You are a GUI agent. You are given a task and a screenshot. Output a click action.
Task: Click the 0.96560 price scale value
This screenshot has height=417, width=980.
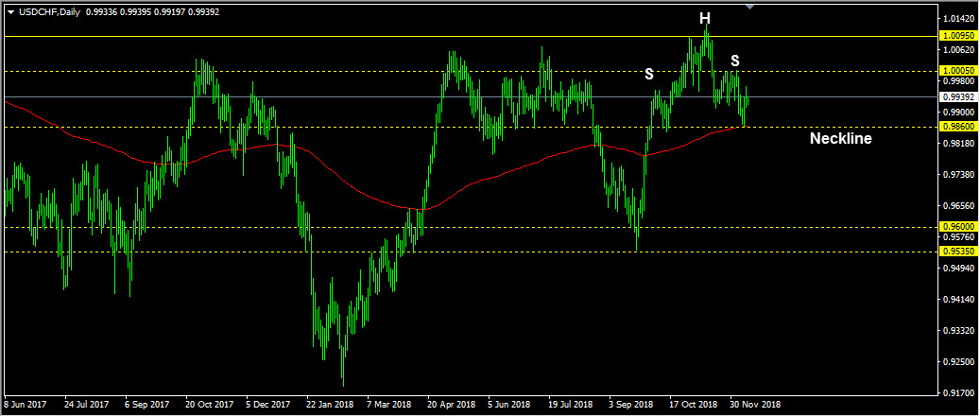pos(960,206)
